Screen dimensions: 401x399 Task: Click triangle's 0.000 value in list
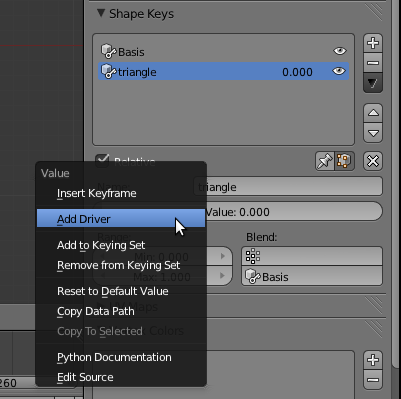297,72
